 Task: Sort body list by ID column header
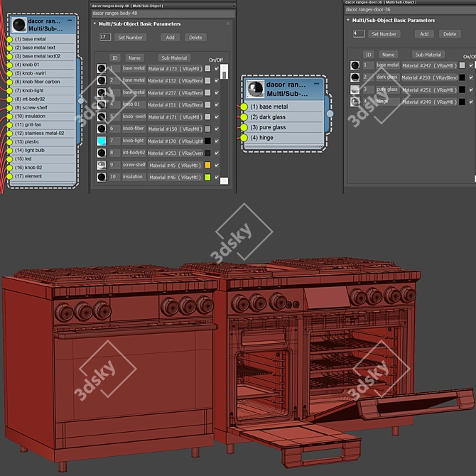115,58
